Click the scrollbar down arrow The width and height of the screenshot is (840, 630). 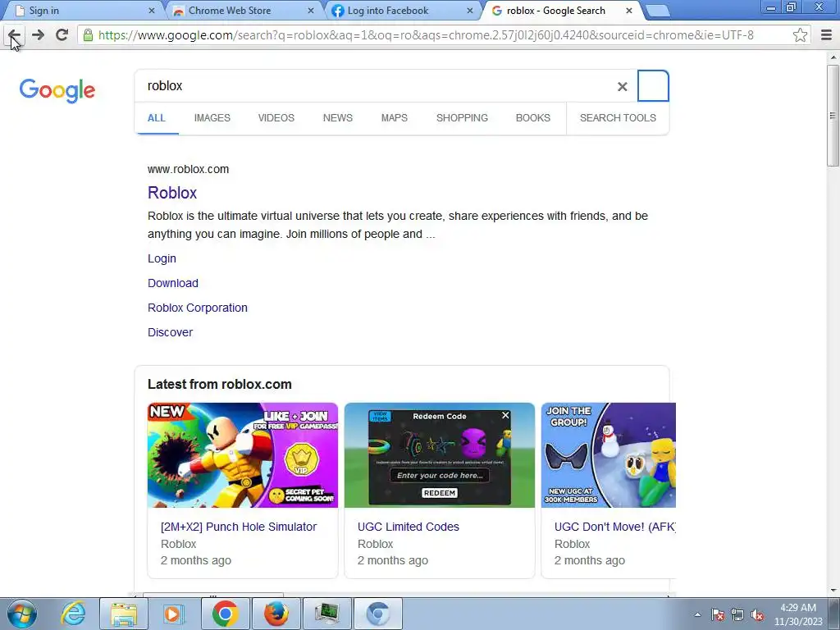[x=833, y=590]
